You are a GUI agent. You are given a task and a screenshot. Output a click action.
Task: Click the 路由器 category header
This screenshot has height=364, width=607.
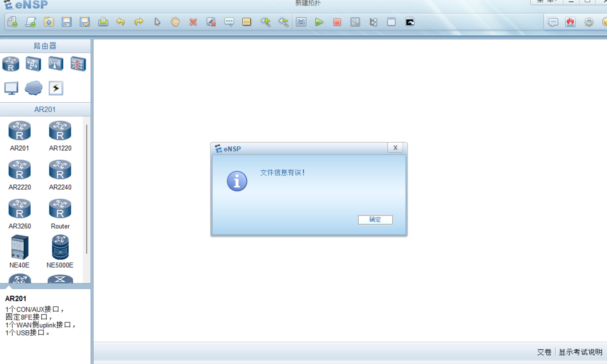coord(45,46)
